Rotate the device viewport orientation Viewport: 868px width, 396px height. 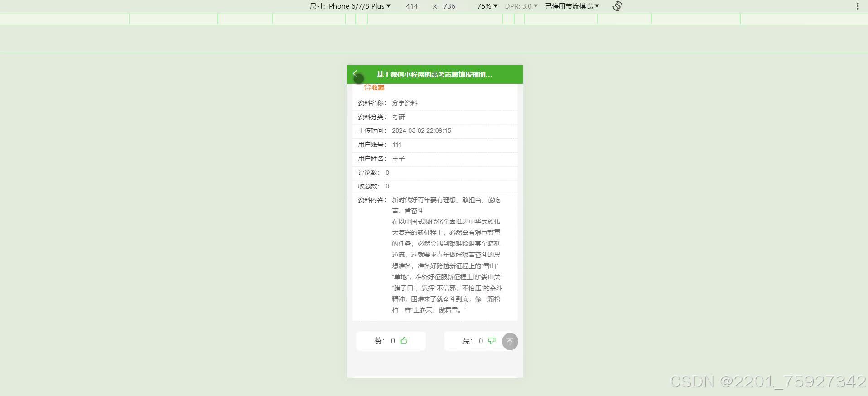point(617,6)
